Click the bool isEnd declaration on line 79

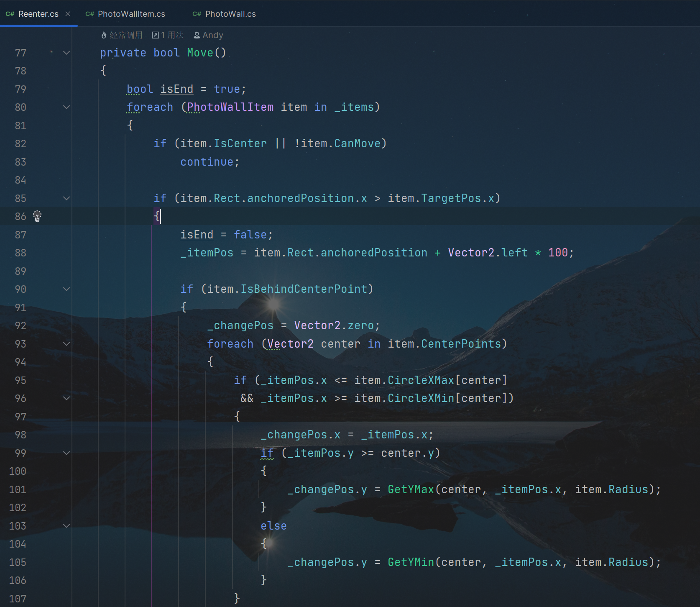pos(160,89)
